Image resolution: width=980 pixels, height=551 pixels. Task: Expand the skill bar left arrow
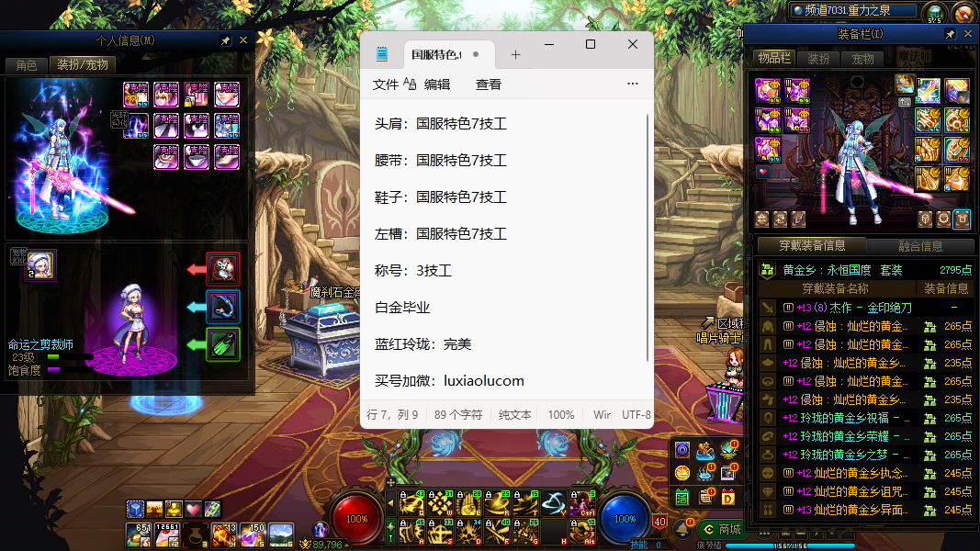coord(390,503)
